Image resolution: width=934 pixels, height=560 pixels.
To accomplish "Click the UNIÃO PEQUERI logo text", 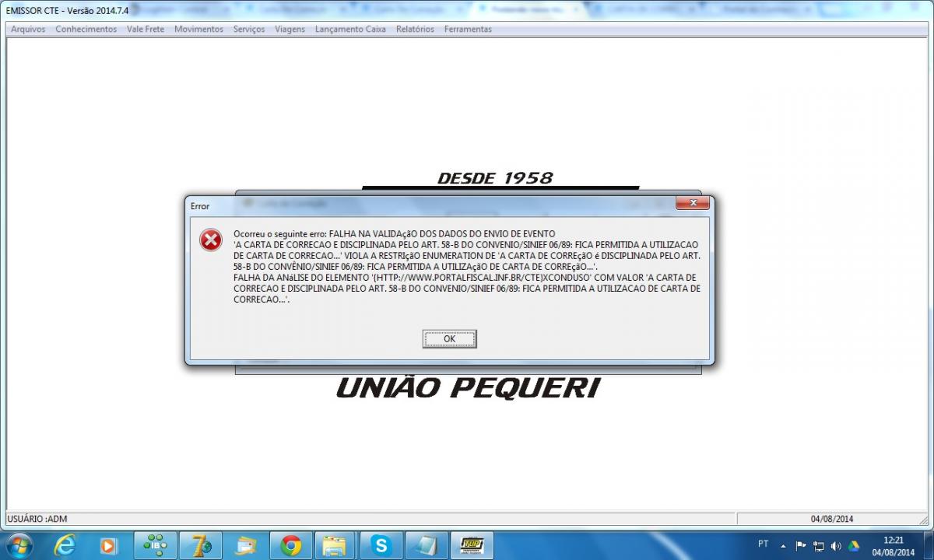I will 468,387.
